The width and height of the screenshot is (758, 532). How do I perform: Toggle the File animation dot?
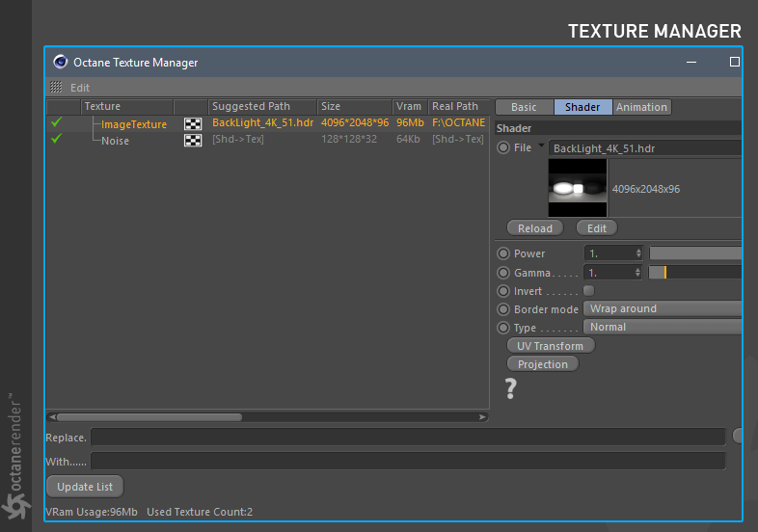[503, 147]
